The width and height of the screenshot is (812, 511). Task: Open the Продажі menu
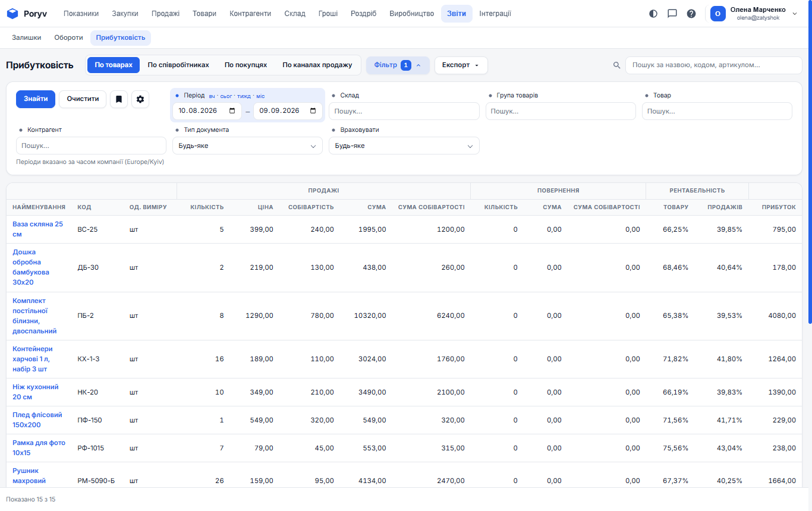point(165,14)
